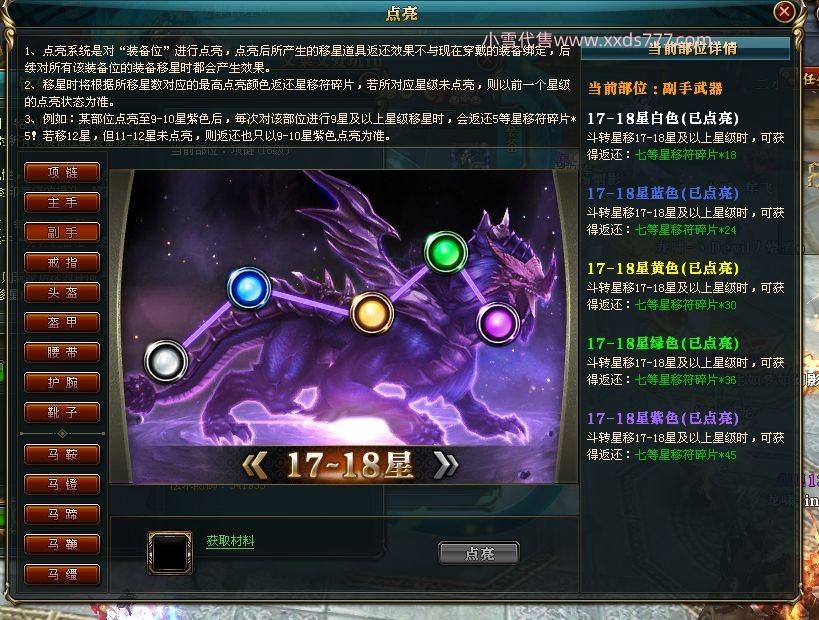Open the 获取材料 link

(230, 541)
